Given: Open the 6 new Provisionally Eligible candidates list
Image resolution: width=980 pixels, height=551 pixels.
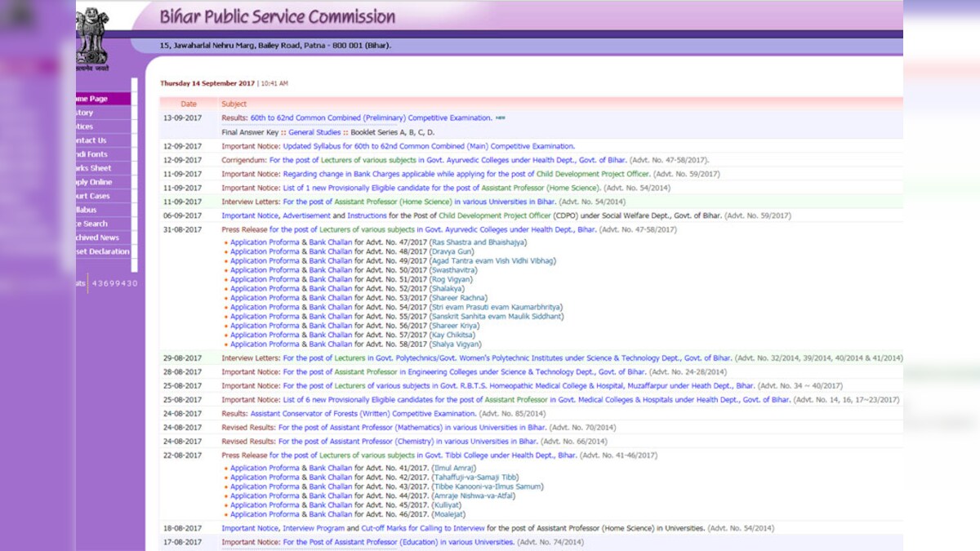Looking at the screenshot, I should (537, 400).
